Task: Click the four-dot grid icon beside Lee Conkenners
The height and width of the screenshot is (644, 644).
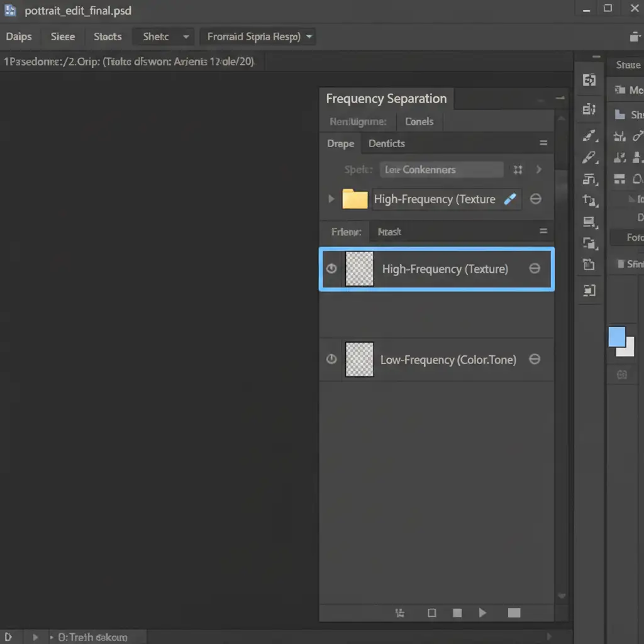Action: point(518,170)
